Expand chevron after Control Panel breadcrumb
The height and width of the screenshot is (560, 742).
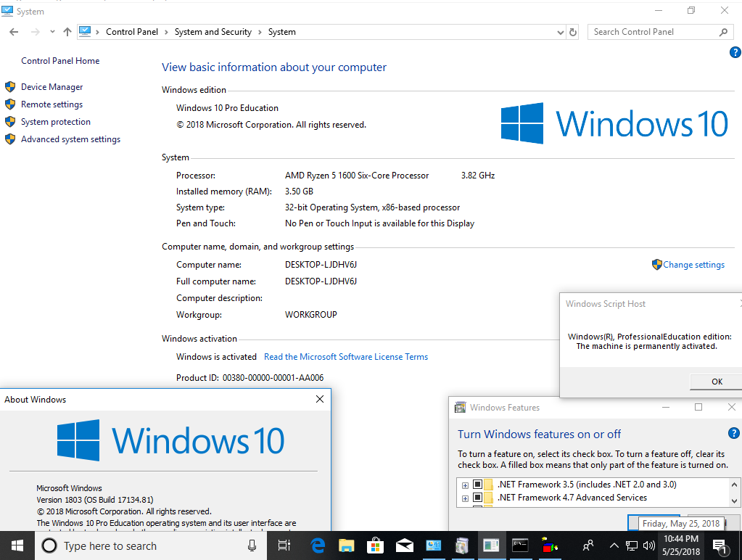tap(166, 32)
